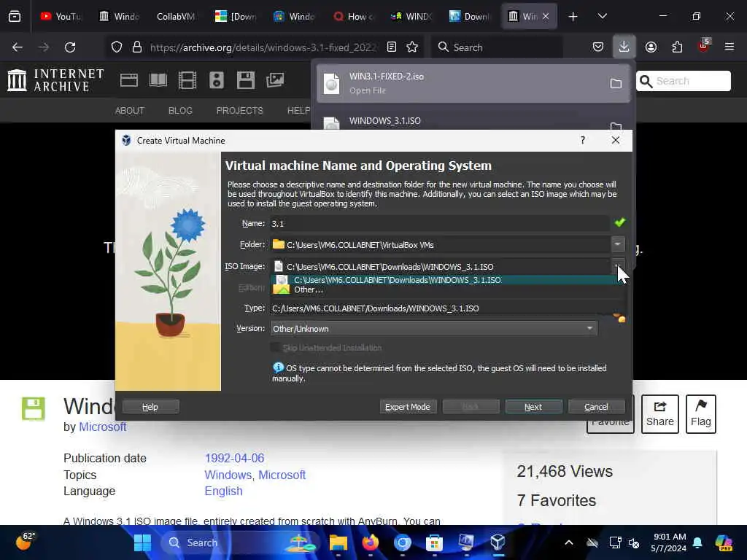
Task: Choose Other... in the ISO dropdown list
Action: point(447,289)
